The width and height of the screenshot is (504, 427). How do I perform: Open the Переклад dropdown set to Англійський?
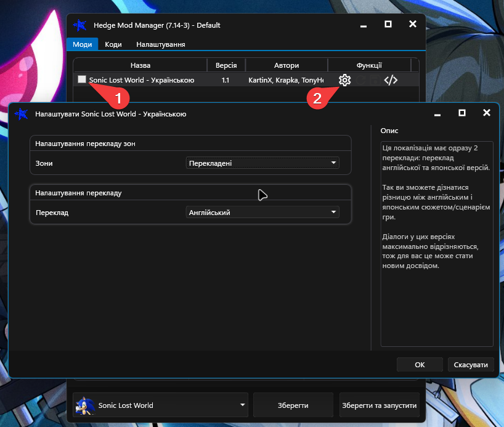(262, 212)
